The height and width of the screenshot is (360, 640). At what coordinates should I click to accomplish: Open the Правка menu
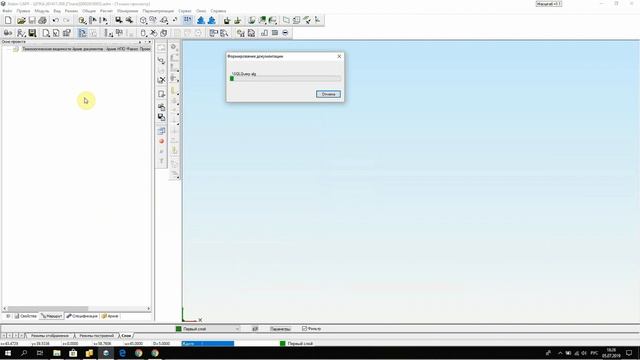(x=23, y=11)
